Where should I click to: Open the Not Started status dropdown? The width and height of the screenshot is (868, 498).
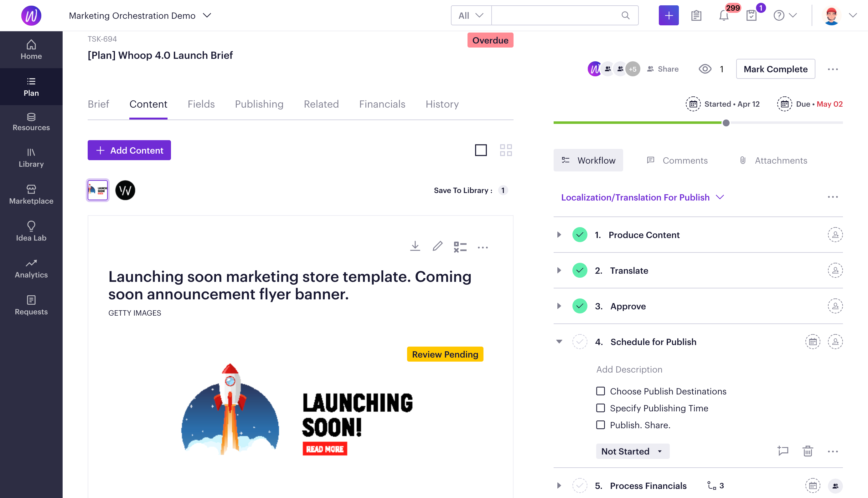pos(632,451)
